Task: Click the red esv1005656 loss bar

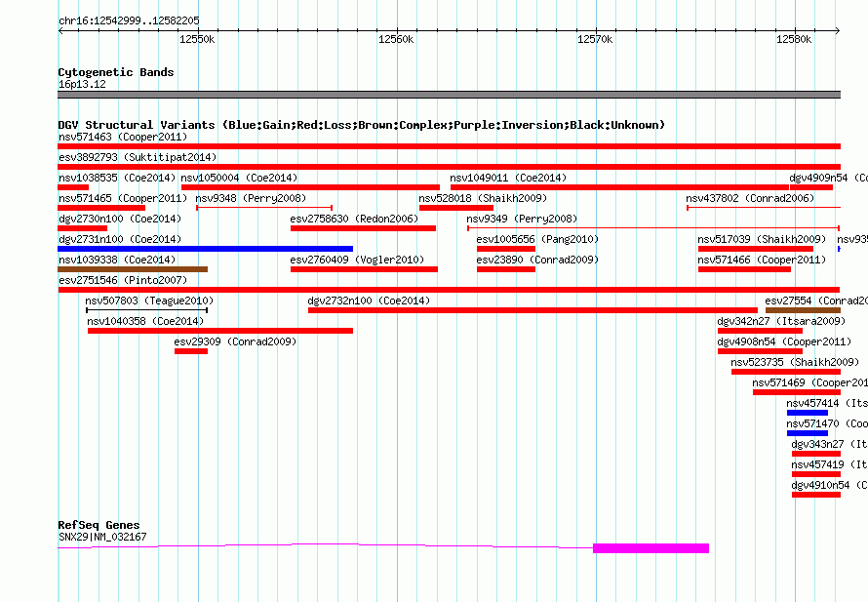Action: pos(506,249)
